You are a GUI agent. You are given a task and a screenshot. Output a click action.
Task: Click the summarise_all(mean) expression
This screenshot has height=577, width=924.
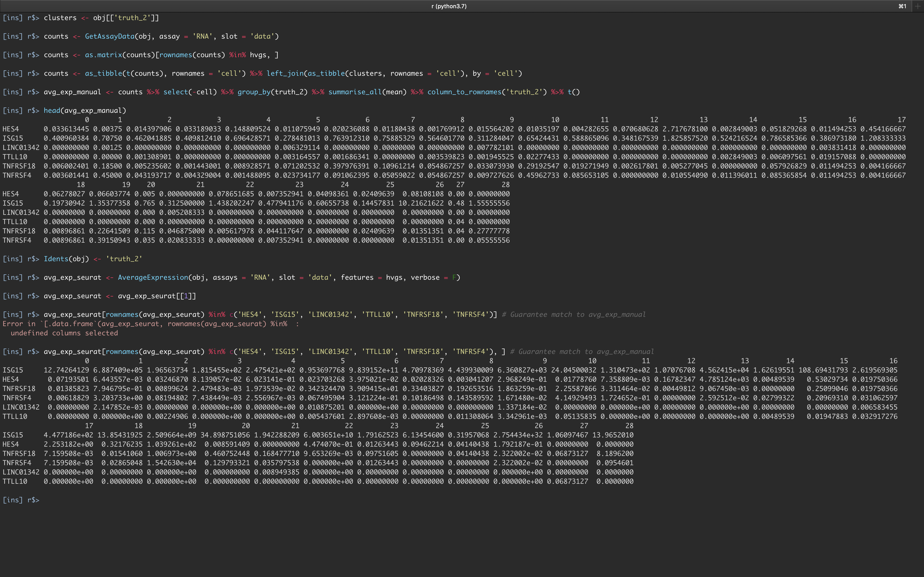click(368, 92)
